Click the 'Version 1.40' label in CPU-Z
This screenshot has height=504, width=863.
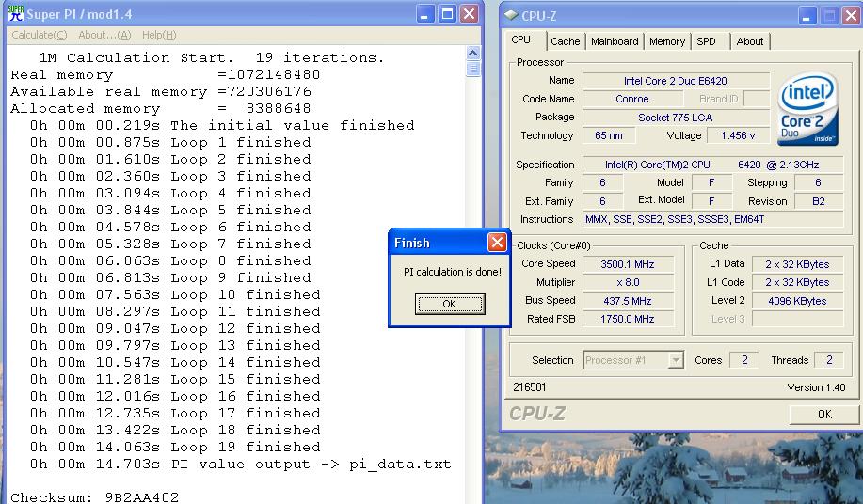[x=816, y=387]
